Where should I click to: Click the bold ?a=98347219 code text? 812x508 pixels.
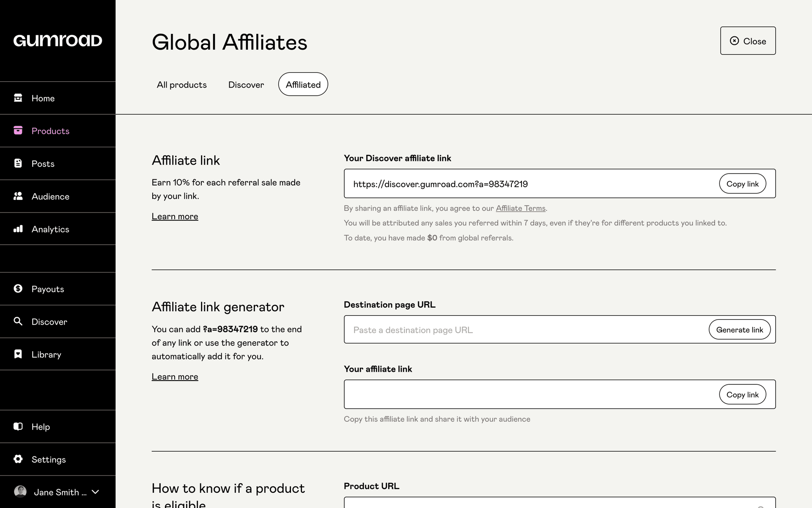coord(230,329)
